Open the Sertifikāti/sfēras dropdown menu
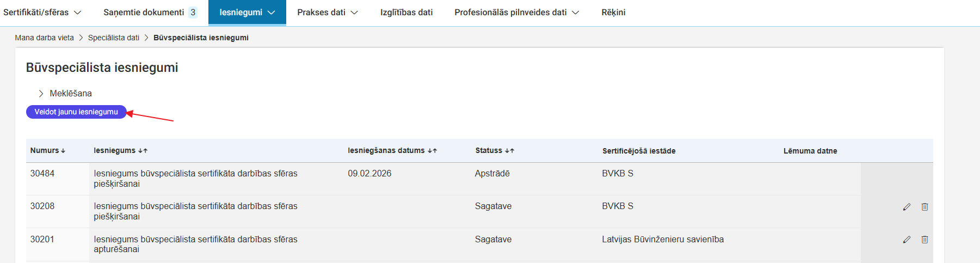 click(42, 13)
